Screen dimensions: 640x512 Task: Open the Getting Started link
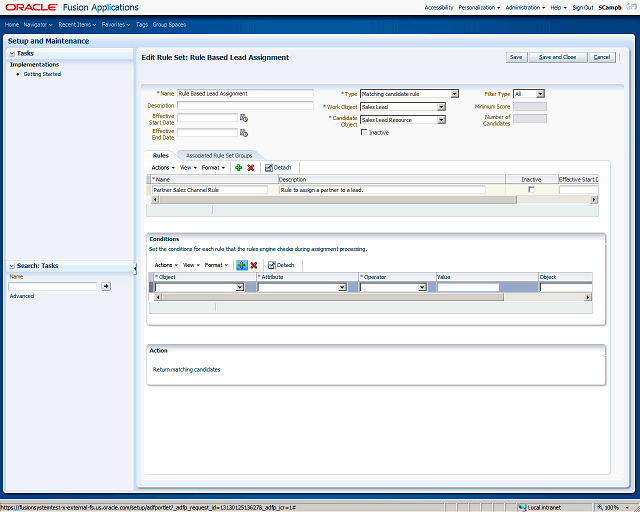tap(42, 74)
